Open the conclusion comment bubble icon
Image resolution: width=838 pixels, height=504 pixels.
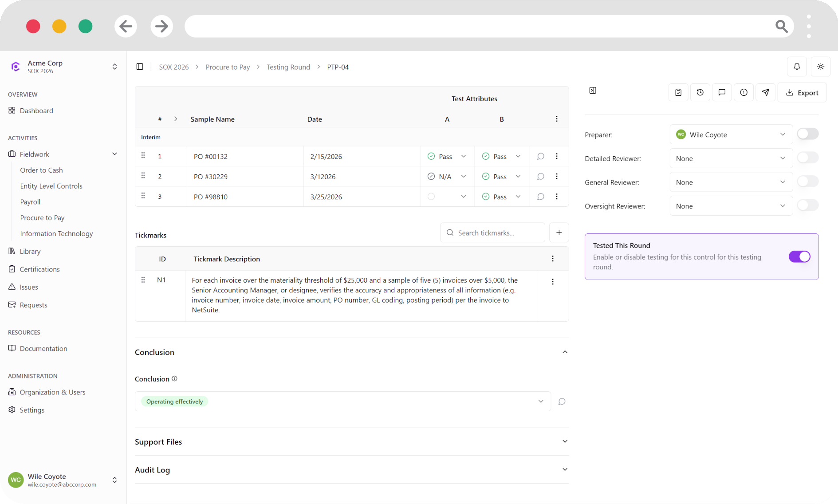point(562,402)
